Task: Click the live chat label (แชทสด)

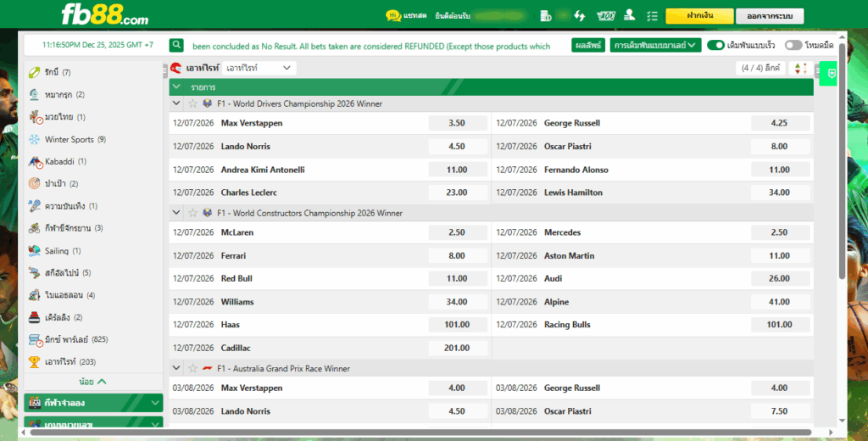Action: [415, 15]
